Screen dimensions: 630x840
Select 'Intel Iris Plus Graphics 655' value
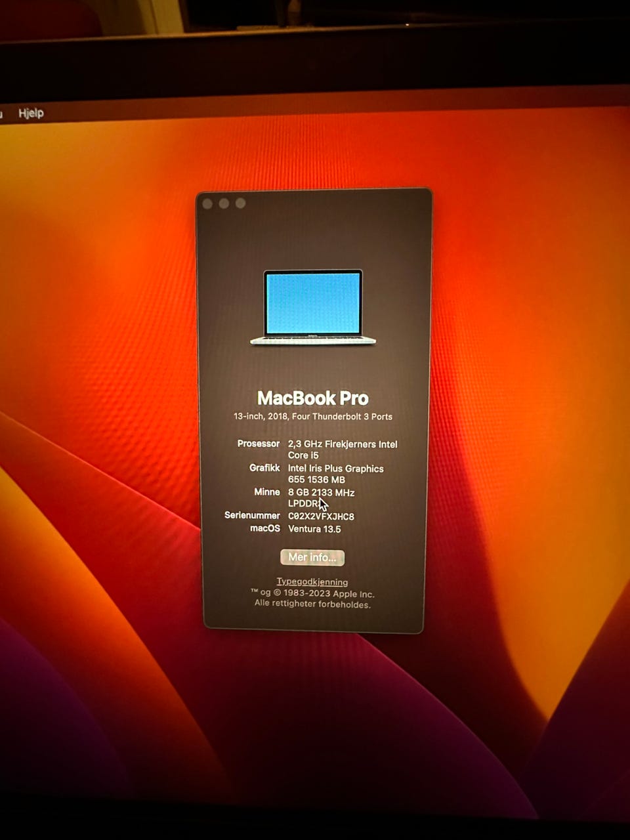(336, 474)
